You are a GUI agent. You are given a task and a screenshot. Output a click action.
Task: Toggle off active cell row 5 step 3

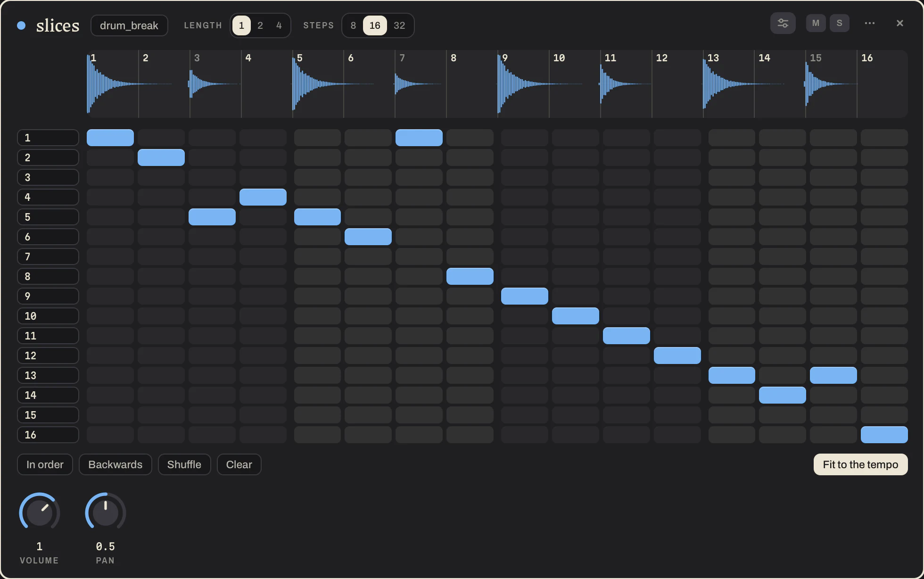pyautogui.click(x=212, y=217)
